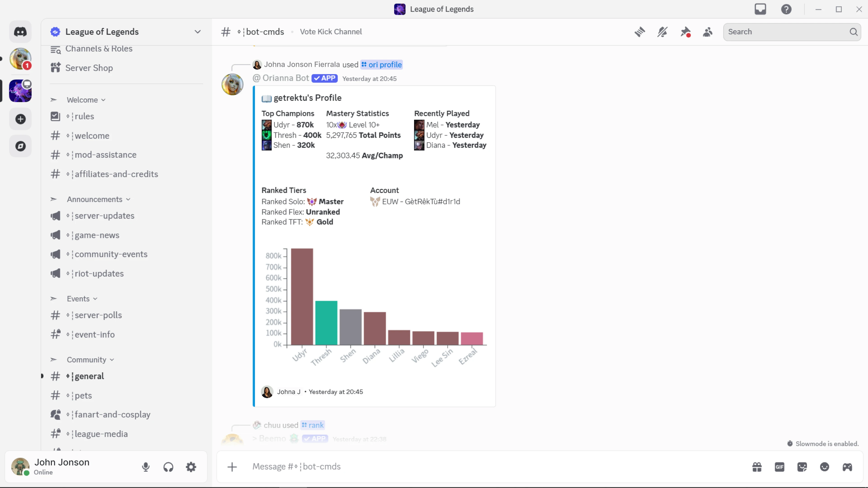The height and width of the screenshot is (488, 868).
Task: Open the gift menu in the message bar
Action: pyautogui.click(x=757, y=467)
